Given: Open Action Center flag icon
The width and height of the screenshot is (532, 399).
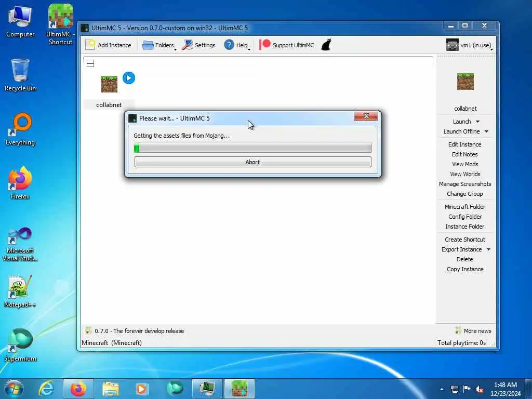Looking at the screenshot, I should click(x=467, y=389).
